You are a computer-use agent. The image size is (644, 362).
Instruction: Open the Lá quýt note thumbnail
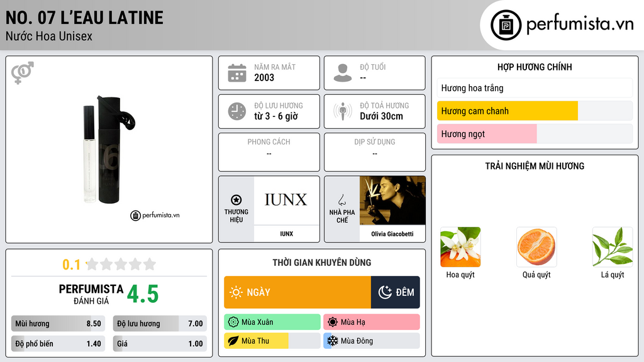coord(613,247)
